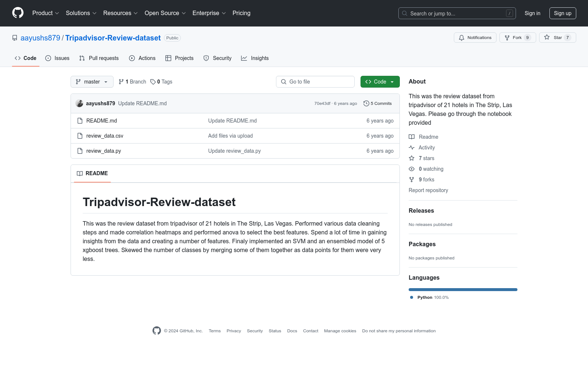
Task: Expand the Open Source menu
Action: [x=165, y=13]
